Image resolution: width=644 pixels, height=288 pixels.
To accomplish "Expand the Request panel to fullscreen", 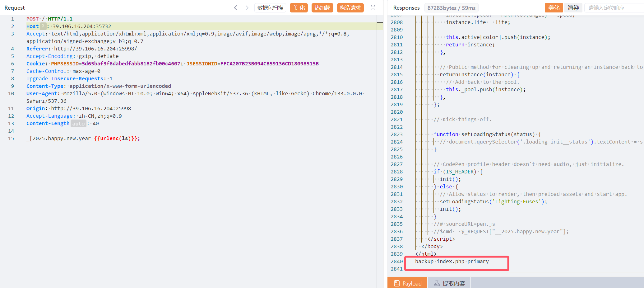I will tap(373, 8).
